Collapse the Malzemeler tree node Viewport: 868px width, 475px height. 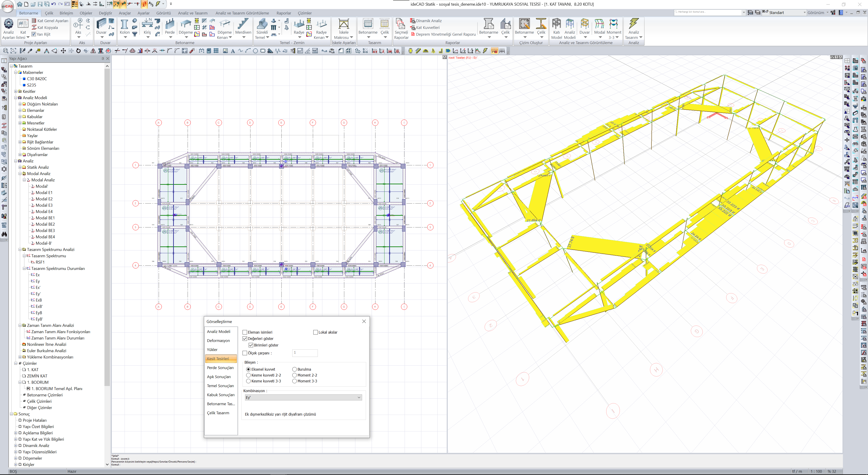tap(16, 72)
